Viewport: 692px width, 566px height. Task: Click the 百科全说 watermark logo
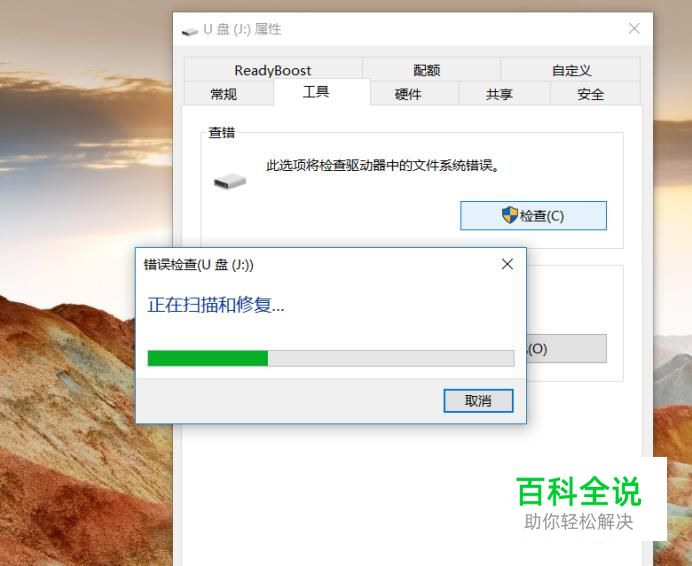point(579,491)
